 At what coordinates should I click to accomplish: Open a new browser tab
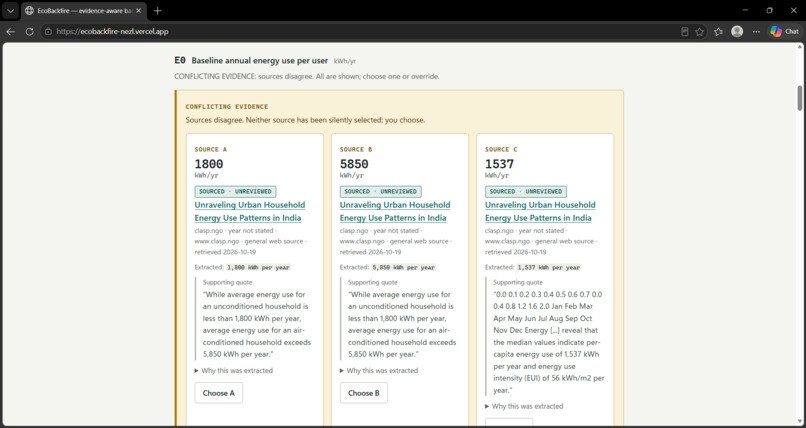tap(158, 11)
